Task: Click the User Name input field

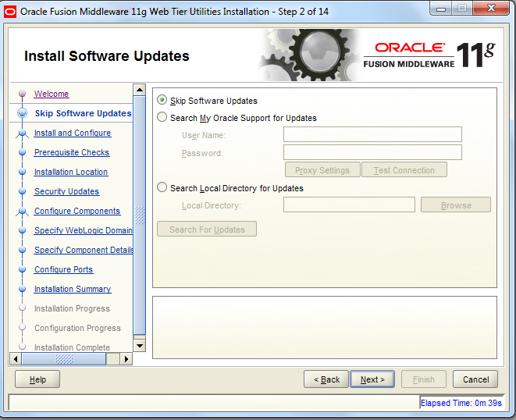Action: [372, 134]
